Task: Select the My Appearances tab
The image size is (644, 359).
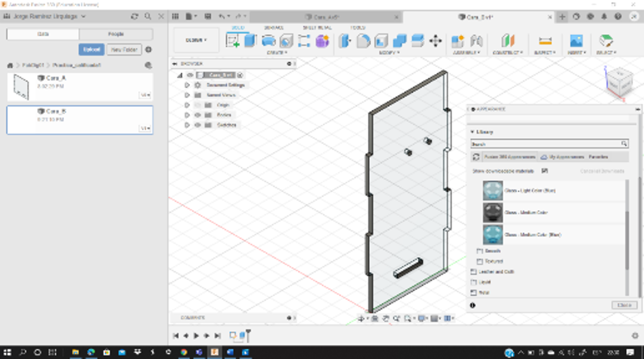Action: click(563, 157)
